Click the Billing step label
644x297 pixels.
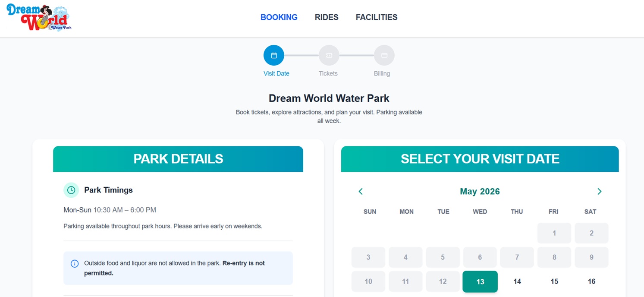(x=382, y=73)
